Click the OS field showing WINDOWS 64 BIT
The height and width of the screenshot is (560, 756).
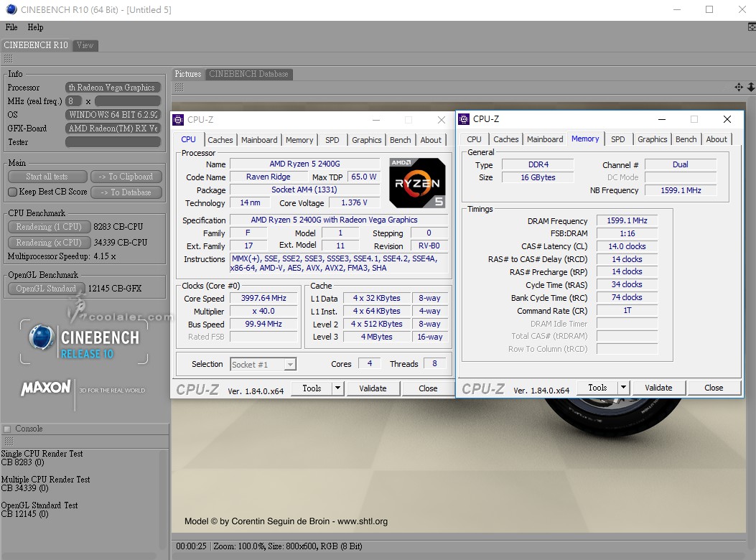(x=113, y=115)
